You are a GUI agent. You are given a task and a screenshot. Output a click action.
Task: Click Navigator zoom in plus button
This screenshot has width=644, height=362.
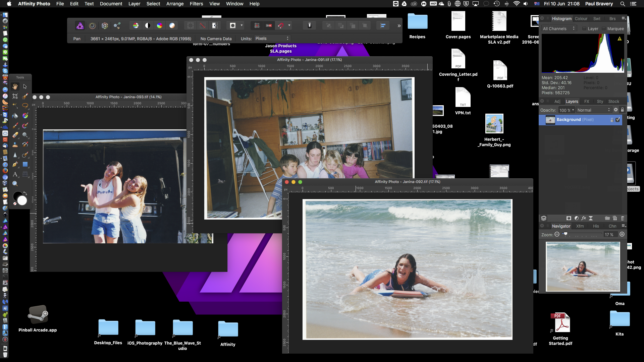click(622, 234)
